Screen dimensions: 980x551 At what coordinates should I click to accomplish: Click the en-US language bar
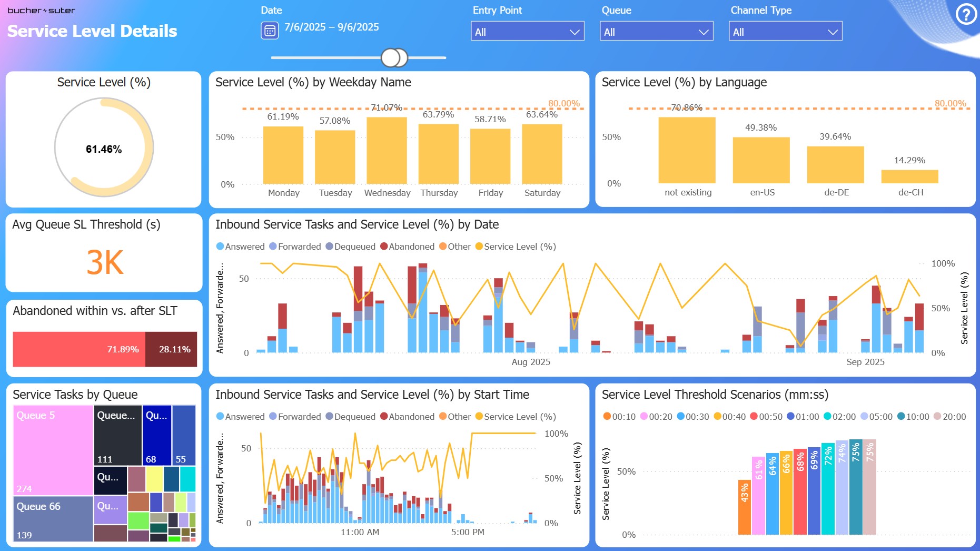click(x=761, y=160)
